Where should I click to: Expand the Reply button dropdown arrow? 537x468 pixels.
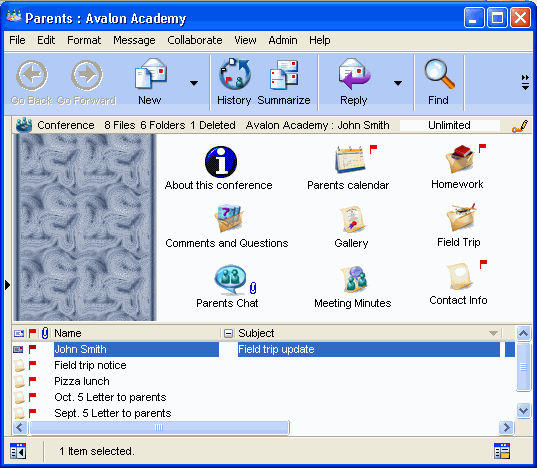coord(398,83)
